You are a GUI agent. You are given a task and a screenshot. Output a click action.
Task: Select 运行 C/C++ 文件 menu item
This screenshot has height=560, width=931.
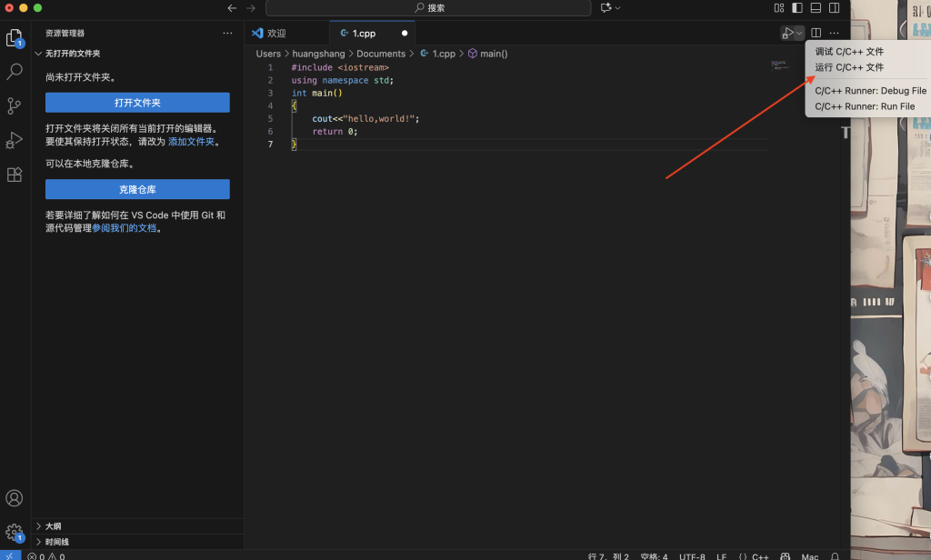tap(849, 67)
